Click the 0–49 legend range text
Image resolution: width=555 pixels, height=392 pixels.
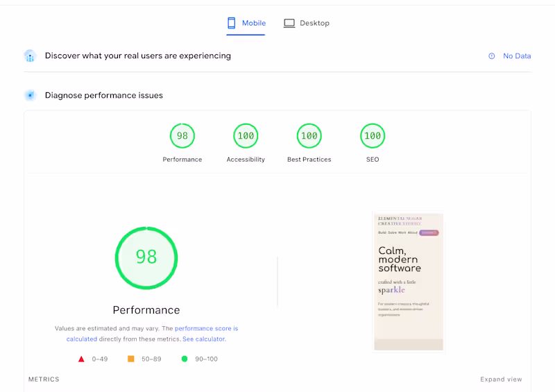[100, 359]
